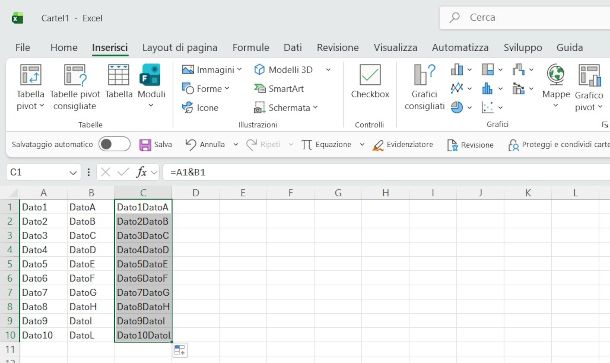Expand the Modelli 3D dropdown arrow
This screenshot has width=610, height=363.
328,70
